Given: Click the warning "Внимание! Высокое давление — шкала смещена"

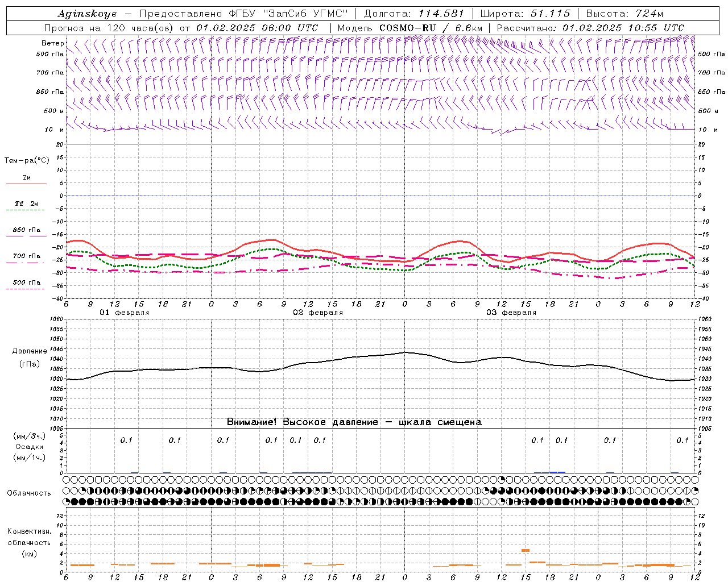Looking at the screenshot, I should (x=354, y=422).
